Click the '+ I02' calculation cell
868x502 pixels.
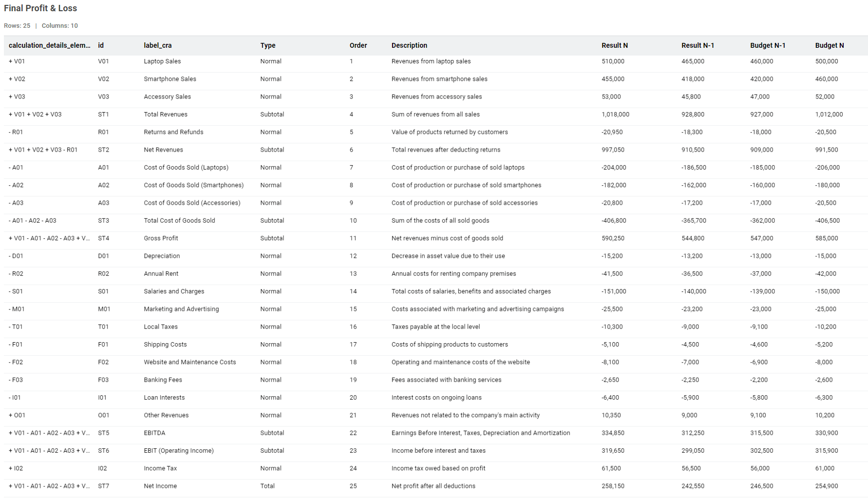(x=16, y=468)
